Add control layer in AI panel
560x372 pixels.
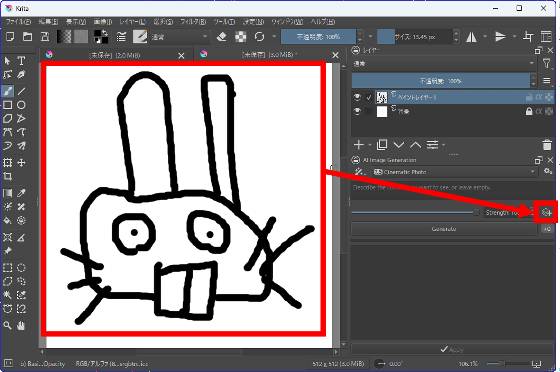point(546,213)
